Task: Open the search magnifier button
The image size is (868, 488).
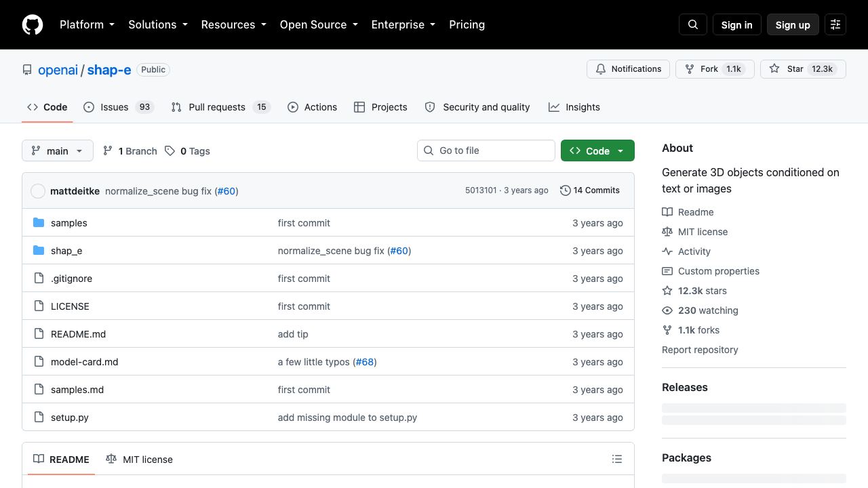Action: tap(693, 24)
